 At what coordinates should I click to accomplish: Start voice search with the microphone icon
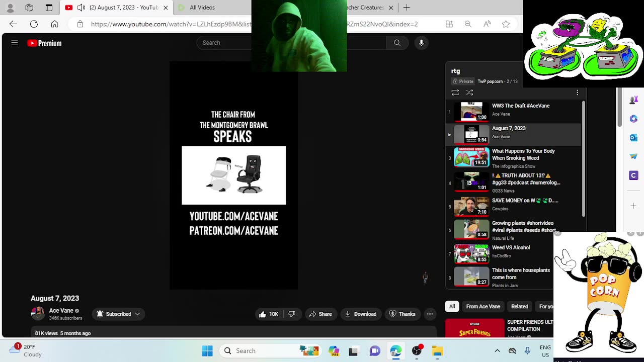[422, 43]
